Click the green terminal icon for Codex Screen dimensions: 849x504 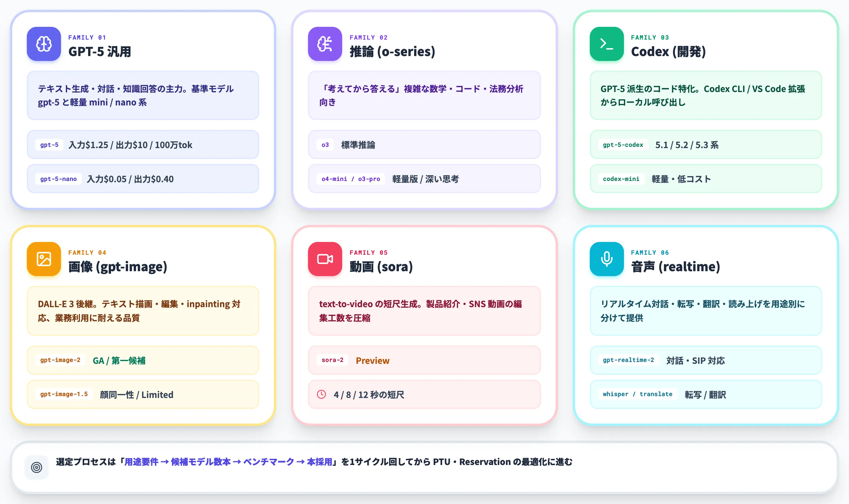pyautogui.click(x=607, y=44)
